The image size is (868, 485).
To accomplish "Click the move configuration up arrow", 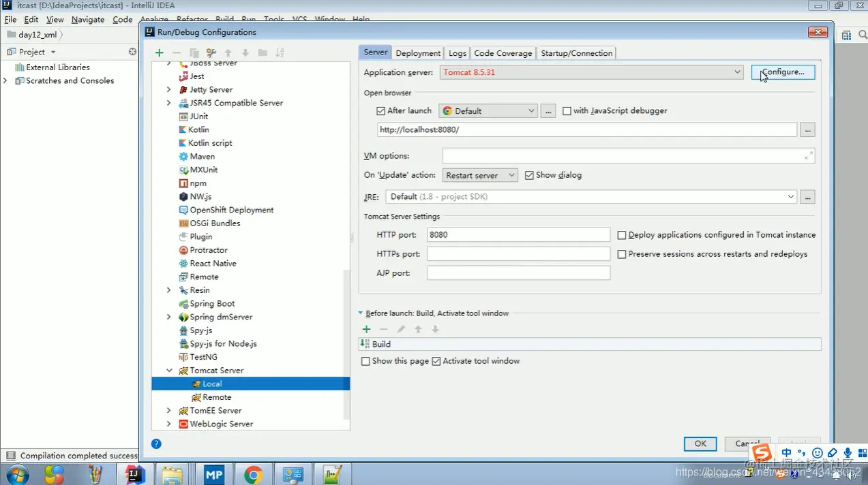I will click(228, 52).
